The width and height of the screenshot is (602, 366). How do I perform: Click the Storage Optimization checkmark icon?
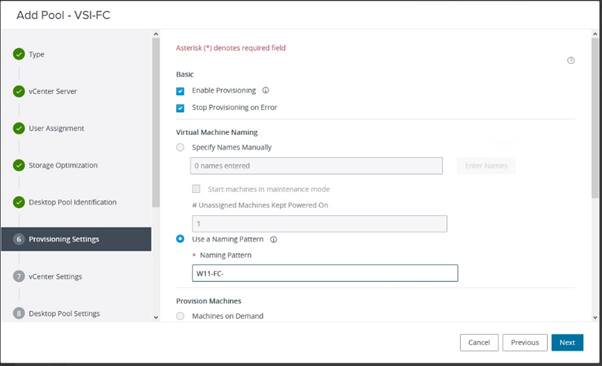click(x=19, y=165)
